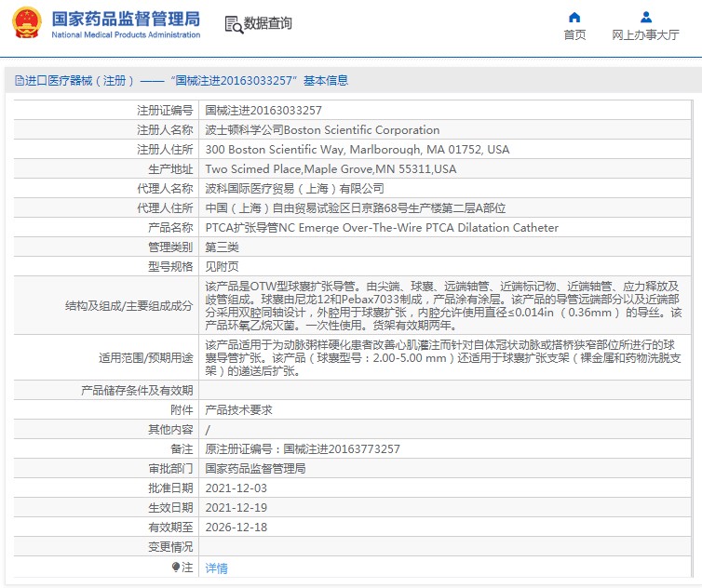Select approval department 国家药品监督管理局 value

[256, 469]
